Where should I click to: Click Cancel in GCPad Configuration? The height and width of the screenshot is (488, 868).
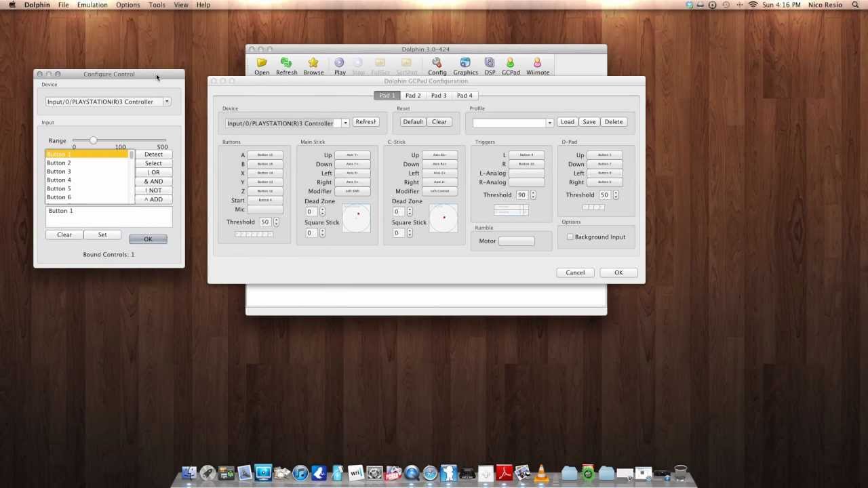tap(575, 272)
